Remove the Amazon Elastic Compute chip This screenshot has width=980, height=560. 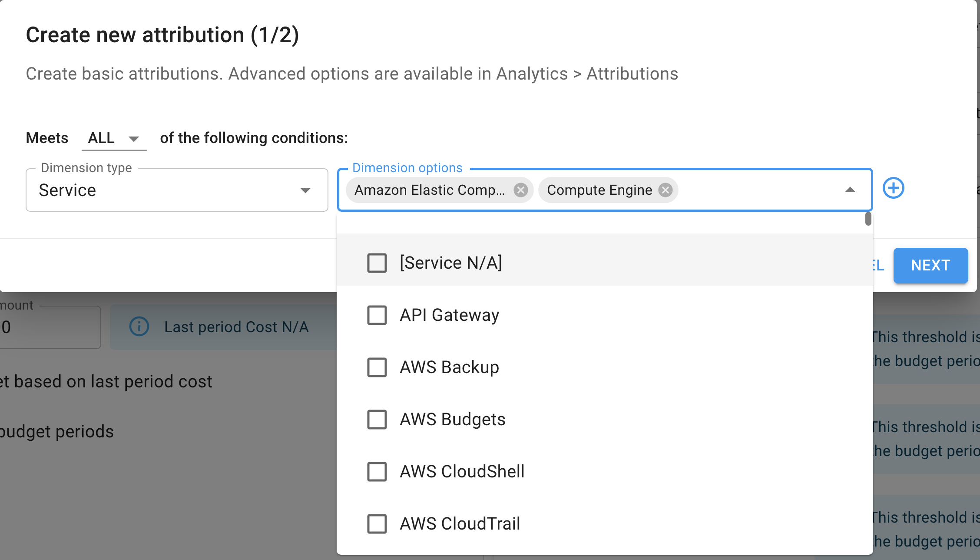520,190
